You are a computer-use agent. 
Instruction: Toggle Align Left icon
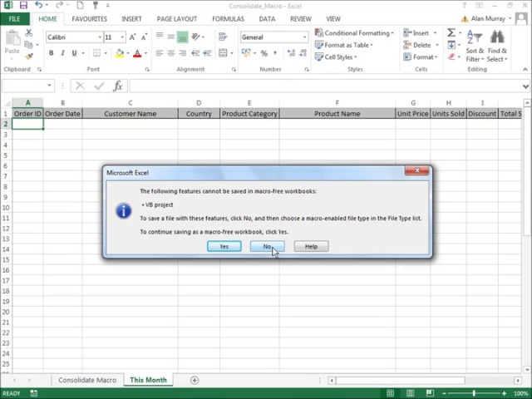[x=160, y=53]
